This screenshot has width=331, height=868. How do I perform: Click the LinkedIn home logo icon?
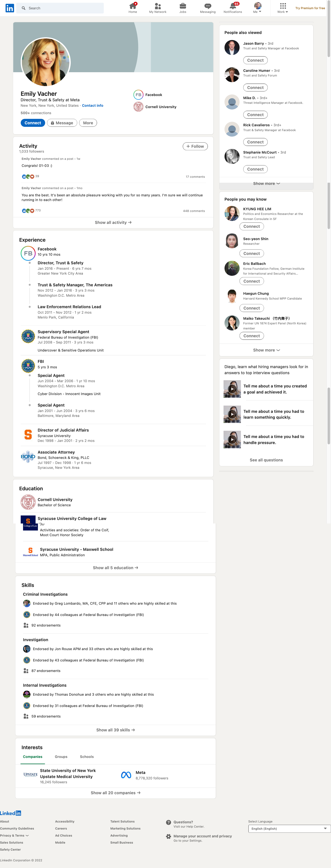[x=10, y=8]
